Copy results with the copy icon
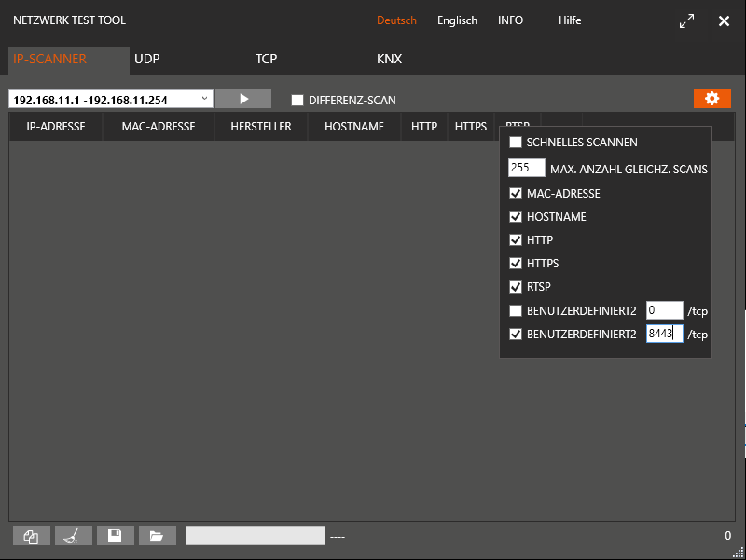This screenshot has width=746, height=560. [31, 536]
